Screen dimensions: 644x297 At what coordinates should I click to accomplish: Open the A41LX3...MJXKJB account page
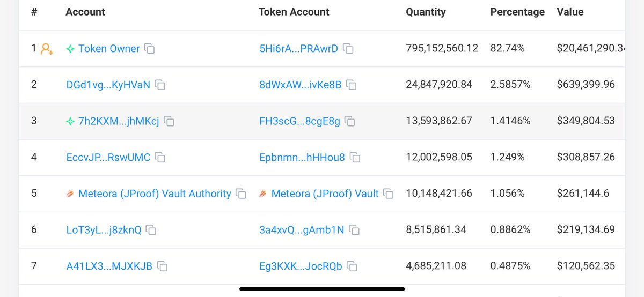pos(109,266)
